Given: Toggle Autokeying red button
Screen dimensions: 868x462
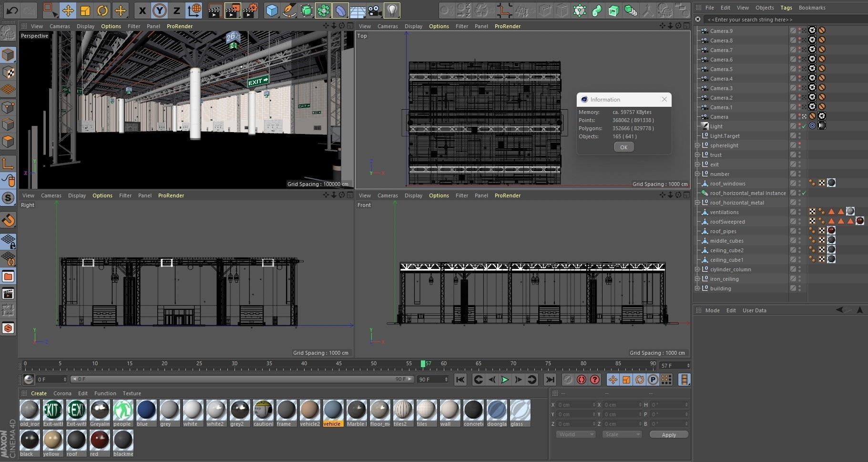Looking at the screenshot, I should (x=581, y=380).
